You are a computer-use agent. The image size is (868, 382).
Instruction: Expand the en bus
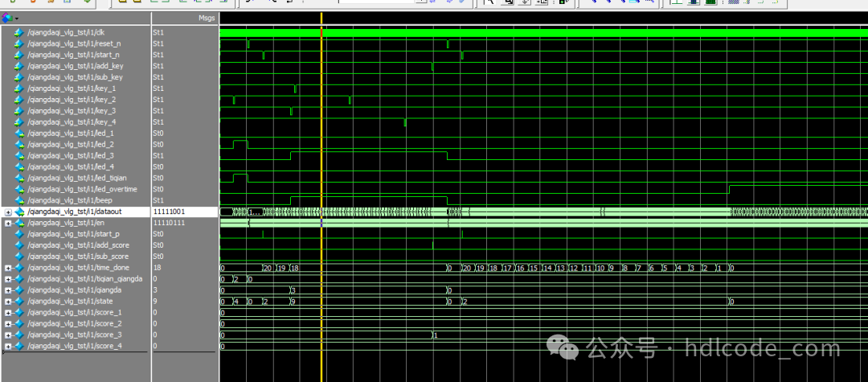(x=8, y=223)
